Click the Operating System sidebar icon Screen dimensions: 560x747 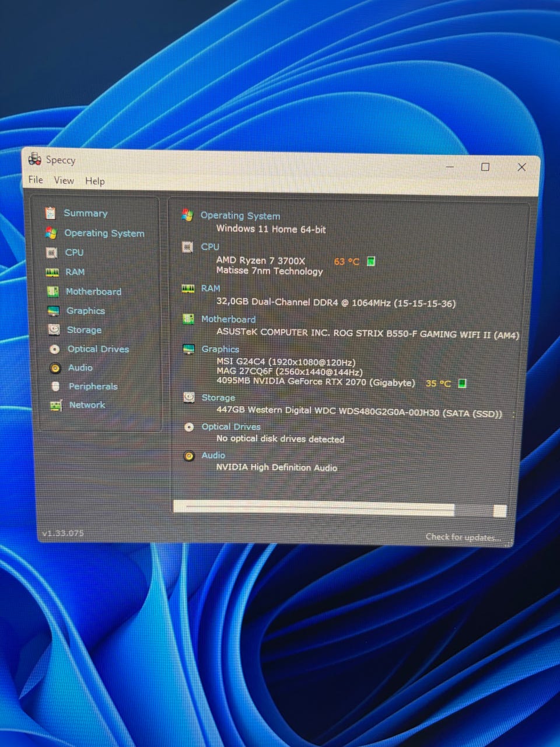tap(51, 233)
